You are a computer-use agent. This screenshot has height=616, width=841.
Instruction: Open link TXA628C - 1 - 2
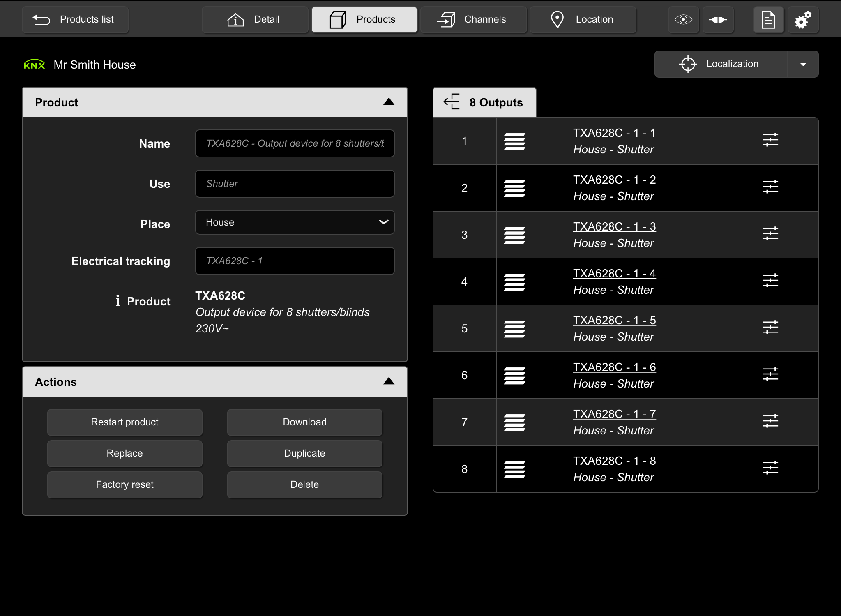(x=614, y=180)
